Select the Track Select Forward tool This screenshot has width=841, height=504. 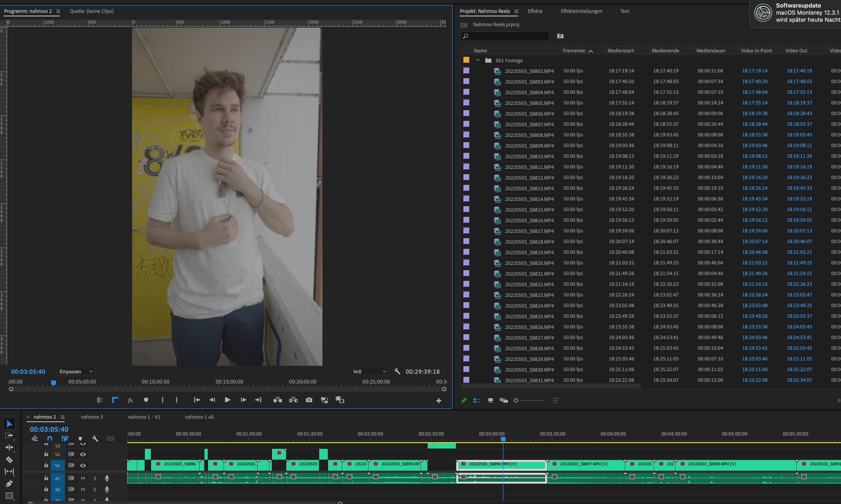point(9,436)
